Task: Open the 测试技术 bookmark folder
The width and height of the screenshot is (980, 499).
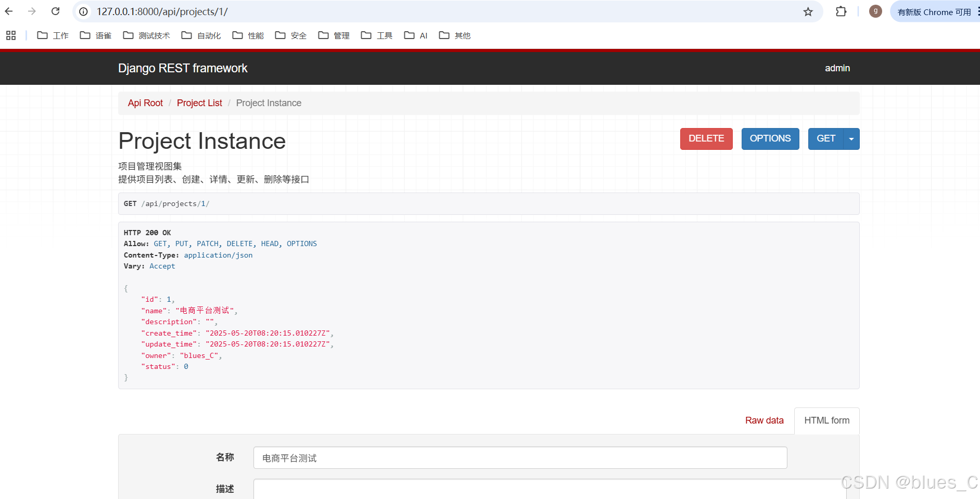Action: click(x=147, y=35)
